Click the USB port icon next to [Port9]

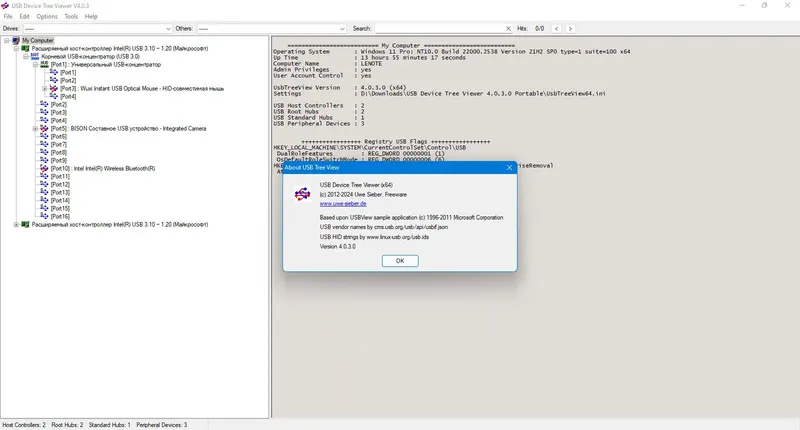coord(44,160)
